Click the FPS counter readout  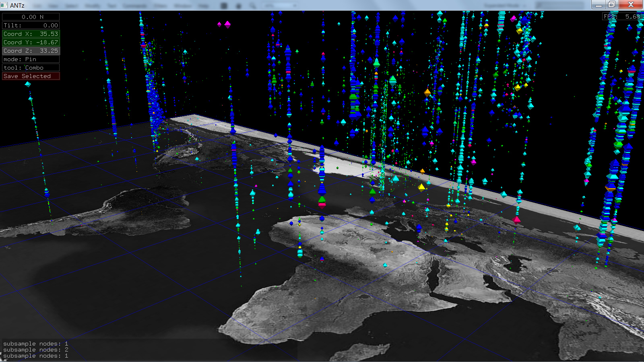621,16
